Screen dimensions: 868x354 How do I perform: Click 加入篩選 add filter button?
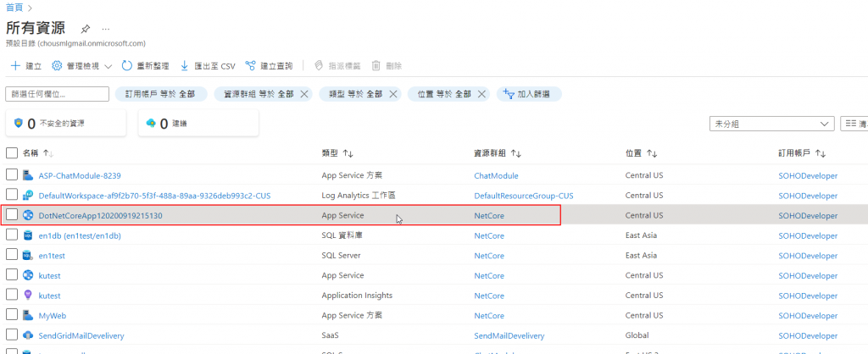point(529,94)
